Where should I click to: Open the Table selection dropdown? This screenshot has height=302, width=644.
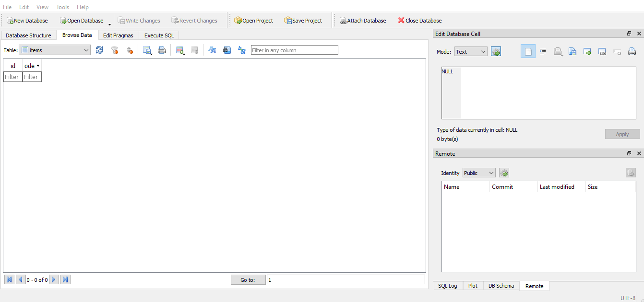[x=54, y=50]
